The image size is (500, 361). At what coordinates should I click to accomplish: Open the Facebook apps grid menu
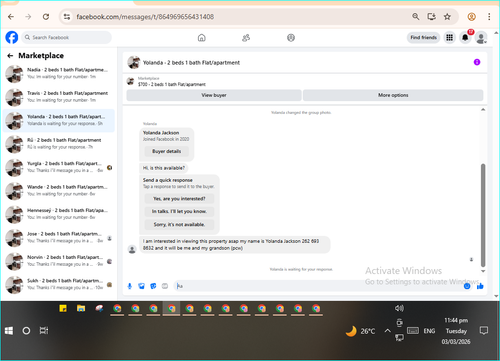click(450, 38)
